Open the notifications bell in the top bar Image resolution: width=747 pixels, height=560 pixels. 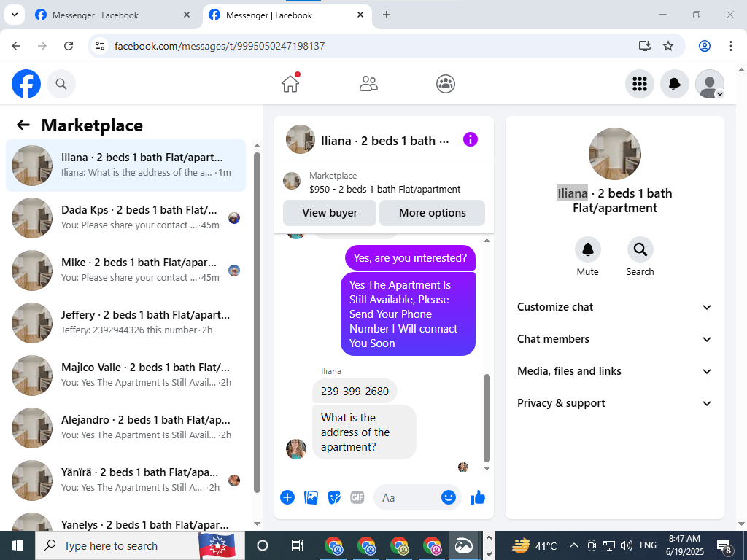tap(675, 84)
